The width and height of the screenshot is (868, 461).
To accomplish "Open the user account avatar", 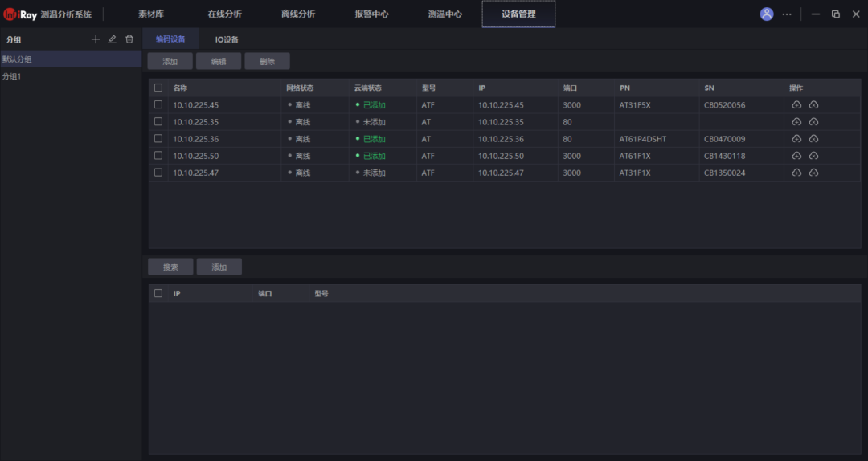I will [767, 14].
